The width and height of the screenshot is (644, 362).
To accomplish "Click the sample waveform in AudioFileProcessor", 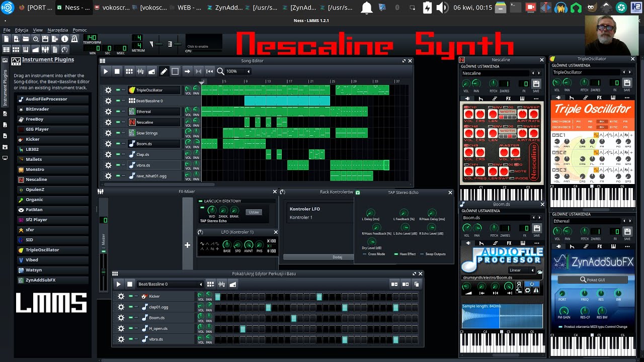I will click(502, 316).
